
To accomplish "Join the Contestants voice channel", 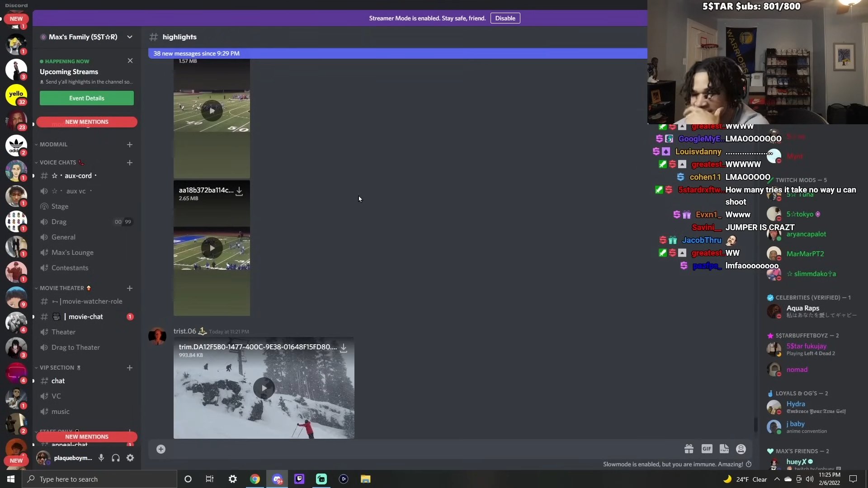I will click(x=87, y=268).
